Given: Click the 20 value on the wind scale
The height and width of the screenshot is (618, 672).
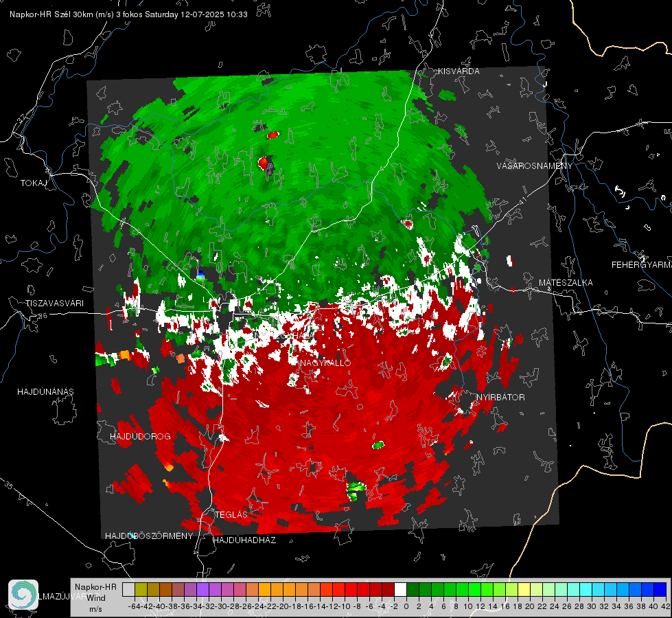Looking at the screenshot, I should click(x=530, y=607).
